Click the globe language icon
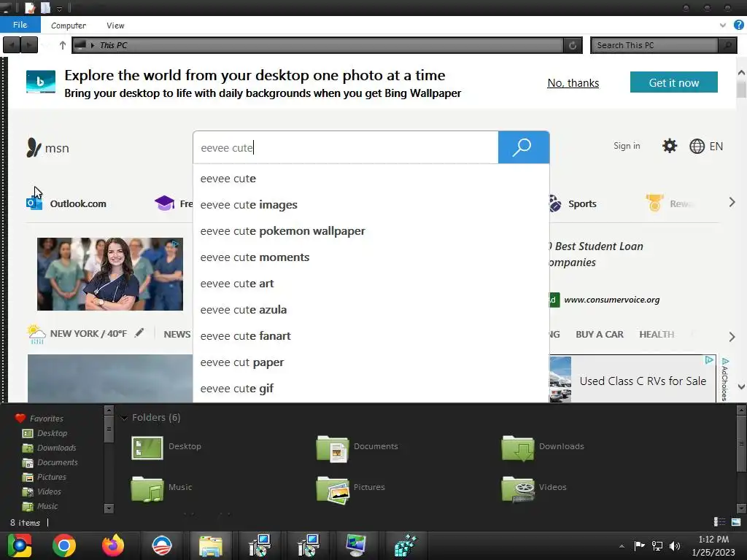 click(x=697, y=146)
